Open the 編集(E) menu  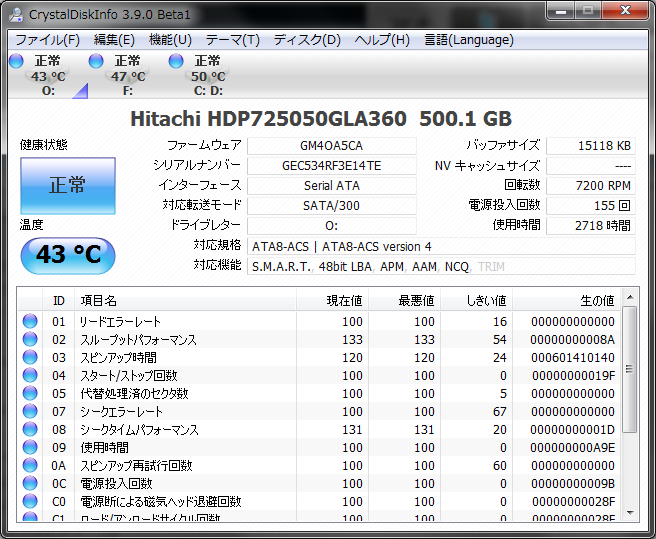[x=114, y=40]
